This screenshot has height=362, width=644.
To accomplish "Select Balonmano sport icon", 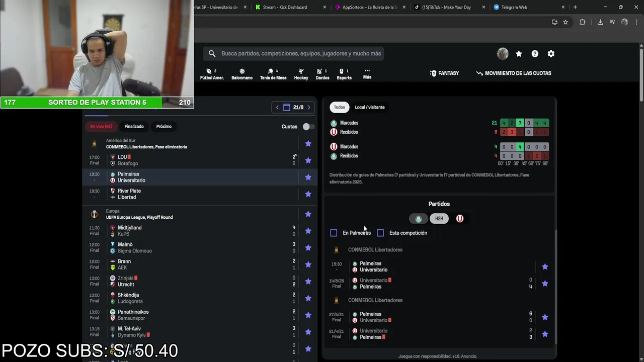I will tap(242, 74).
